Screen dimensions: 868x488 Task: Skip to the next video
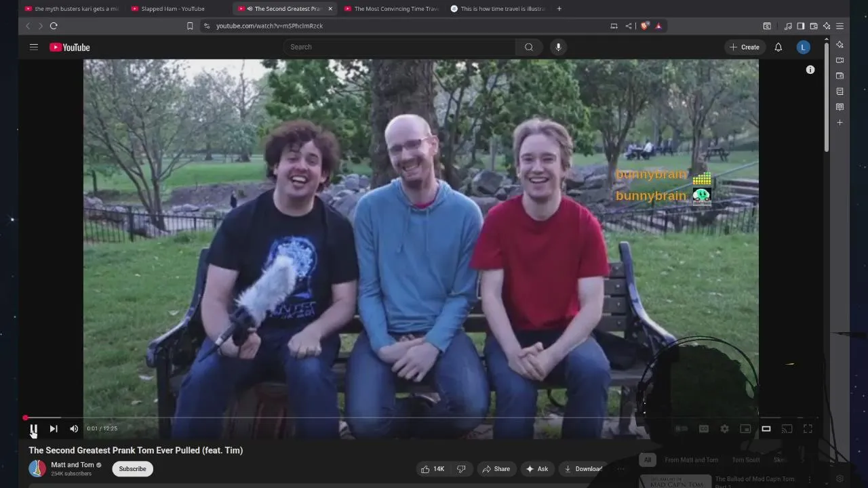point(54,428)
